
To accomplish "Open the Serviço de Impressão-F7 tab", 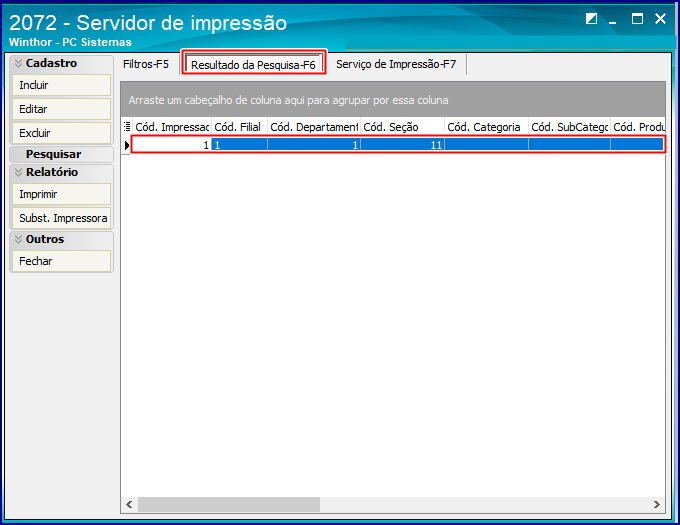I will (396, 64).
